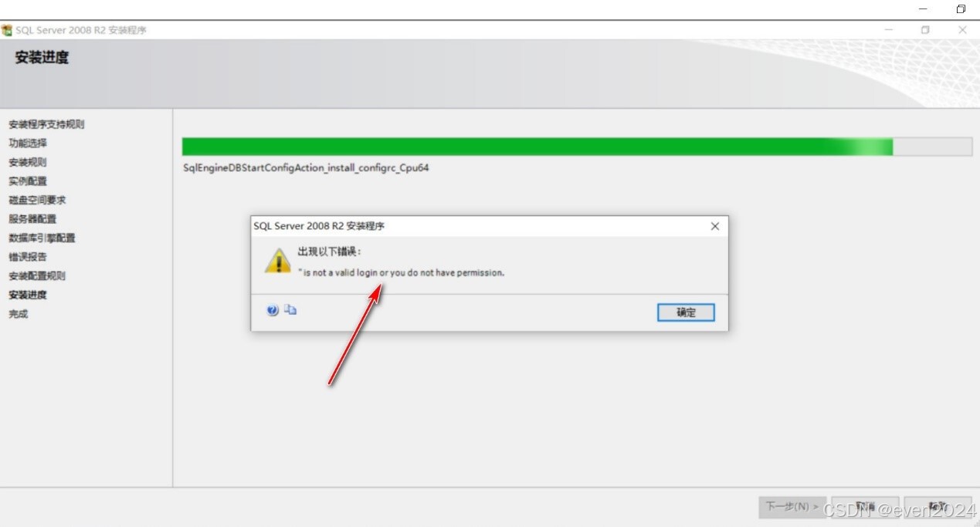
Task: Click the 帮助 button at bottom right
Action: 938,507
